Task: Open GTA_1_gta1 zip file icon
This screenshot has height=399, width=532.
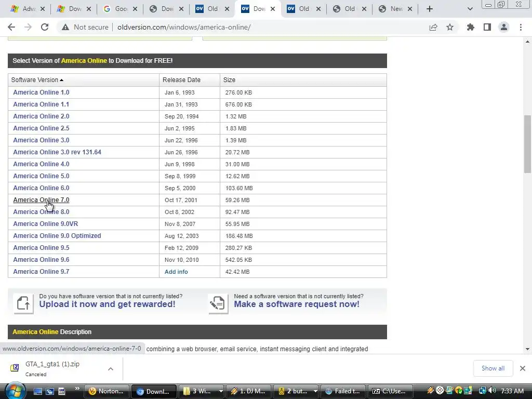Action: tap(15, 368)
